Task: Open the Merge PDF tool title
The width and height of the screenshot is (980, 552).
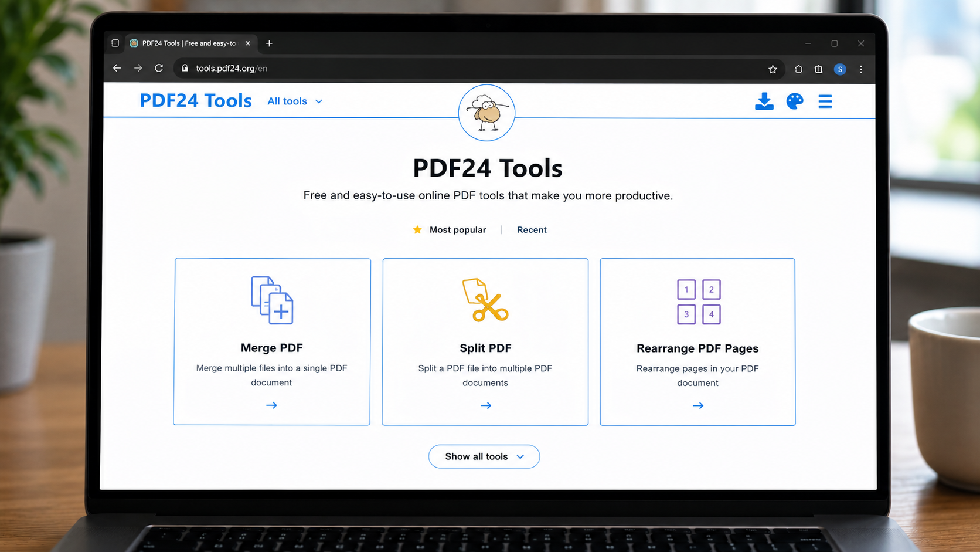Action: 272,348
